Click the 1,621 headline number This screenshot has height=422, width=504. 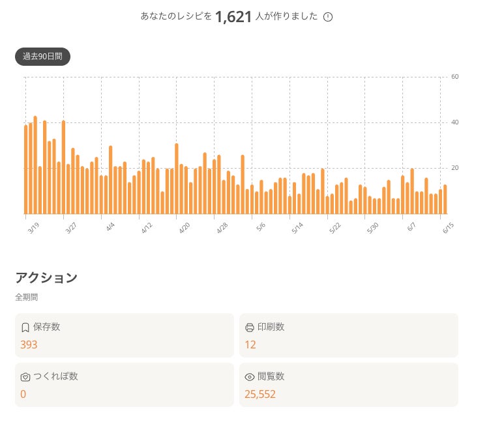[233, 17]
